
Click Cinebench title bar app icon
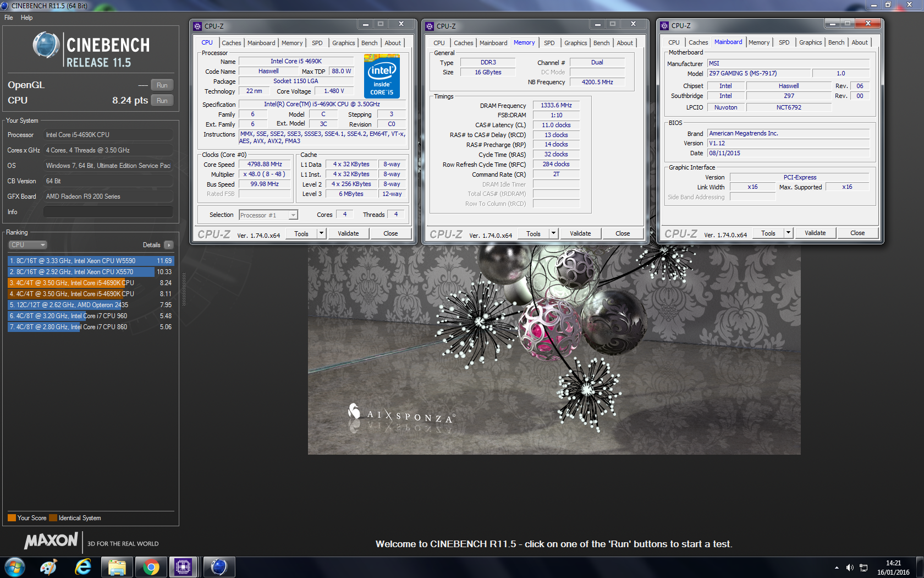point(4,6)
